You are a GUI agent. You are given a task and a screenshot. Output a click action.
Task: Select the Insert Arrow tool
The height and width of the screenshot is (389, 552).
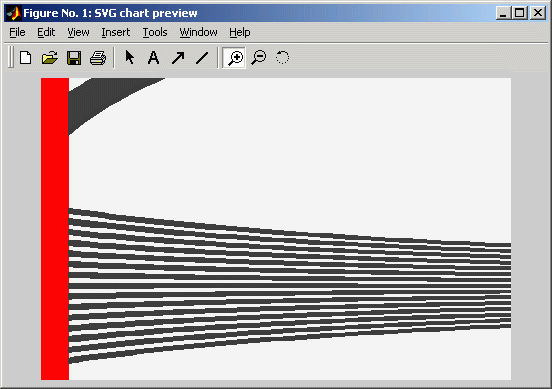pos(178,57)
